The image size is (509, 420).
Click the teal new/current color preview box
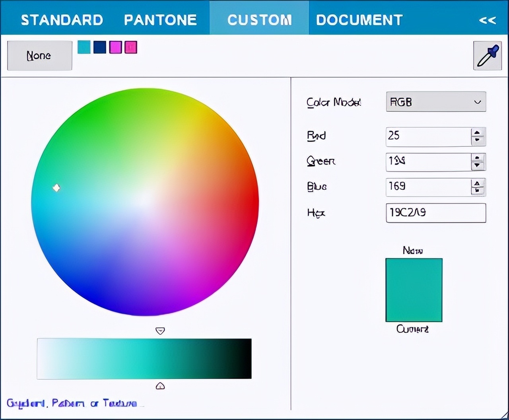[414, 290]
